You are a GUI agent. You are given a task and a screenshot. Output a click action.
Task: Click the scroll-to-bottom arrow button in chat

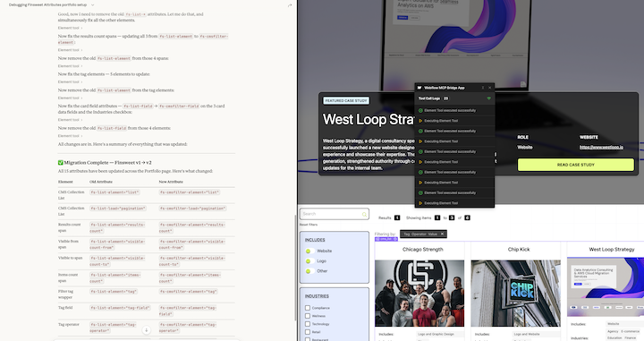pyautogui.click(x=146, y=330)
